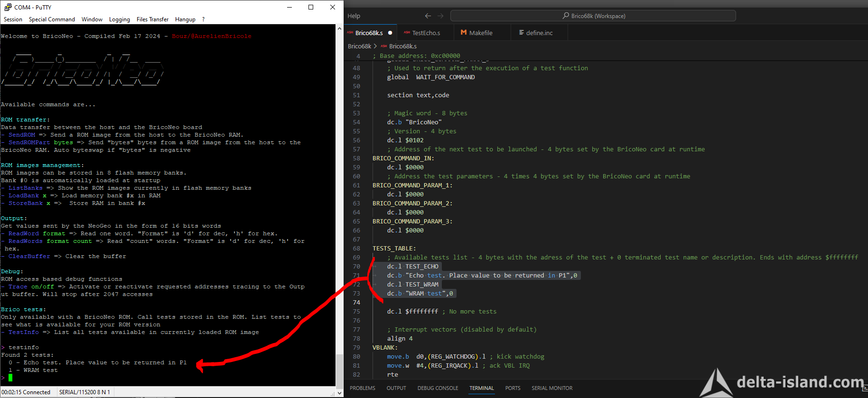Click the 'SERIAL/115200 8 N 1' status text
Screen dimensions: 868x398
(x=84, y=392)
